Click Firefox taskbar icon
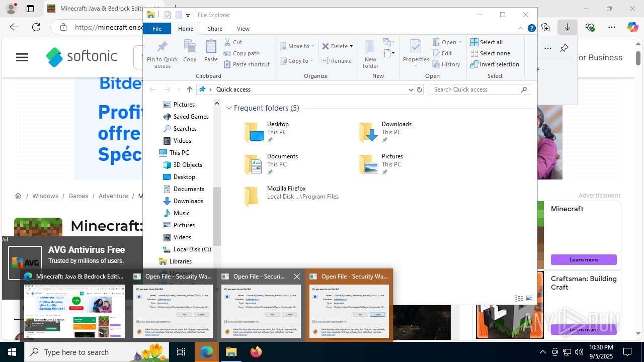Image resolution: width=644 pixels, height=362 pixels. click(x=256, y=352)
